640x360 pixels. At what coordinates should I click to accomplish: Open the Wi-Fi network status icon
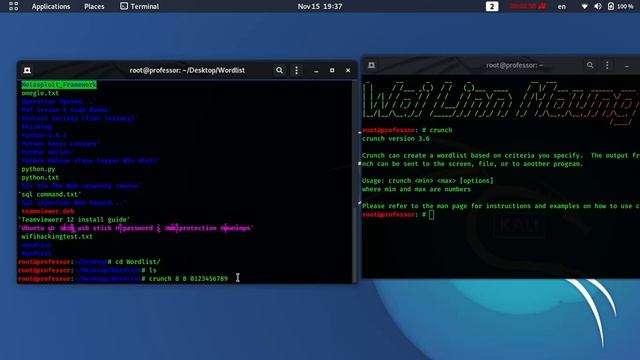(x=584, y=7)
